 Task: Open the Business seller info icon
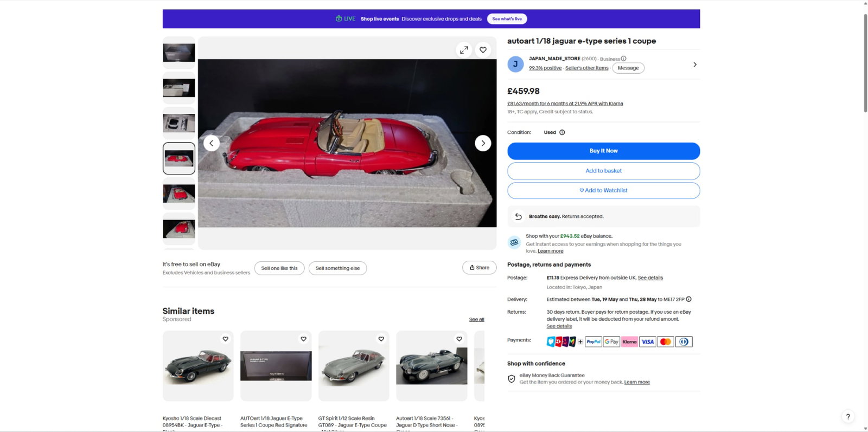[623, 59]
